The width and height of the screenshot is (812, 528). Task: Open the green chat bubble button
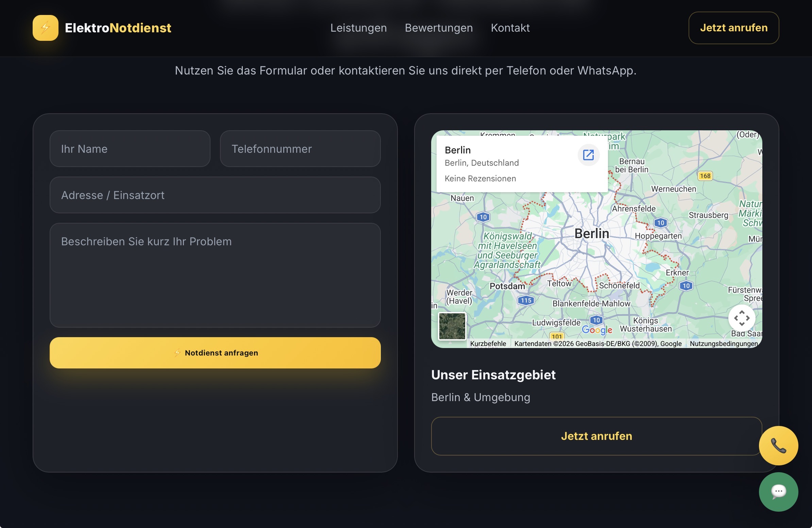778,492
